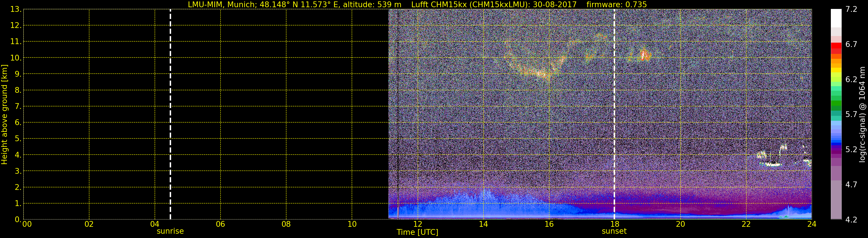Image resolution: width=868 pixels, height=238 pixels.
Task: Click the time axis tick label 00
Action: point(27,224)
